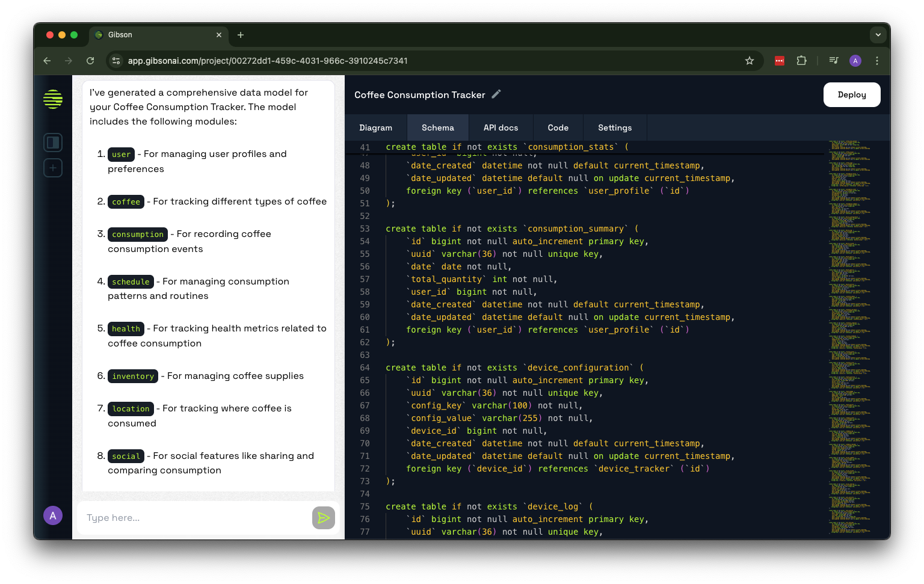
Task: Click line 75 device_log create statement
Action: point(489,507)
